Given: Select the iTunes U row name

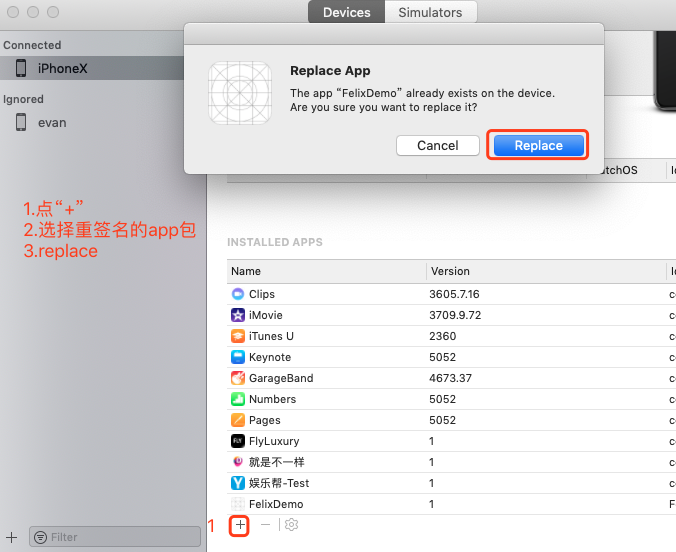Looking at the screenshot, I should (271, 336).
